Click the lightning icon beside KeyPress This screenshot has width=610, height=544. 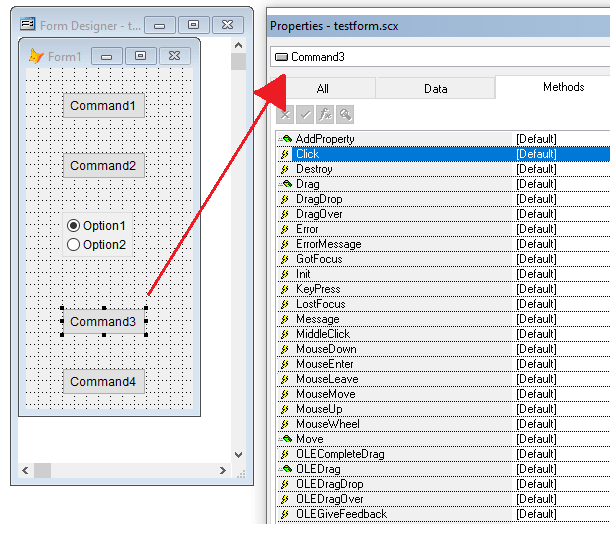(285, 289)
